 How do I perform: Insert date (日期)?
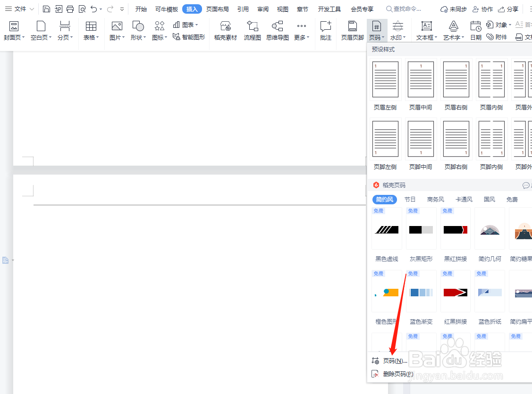coord(476,31)
